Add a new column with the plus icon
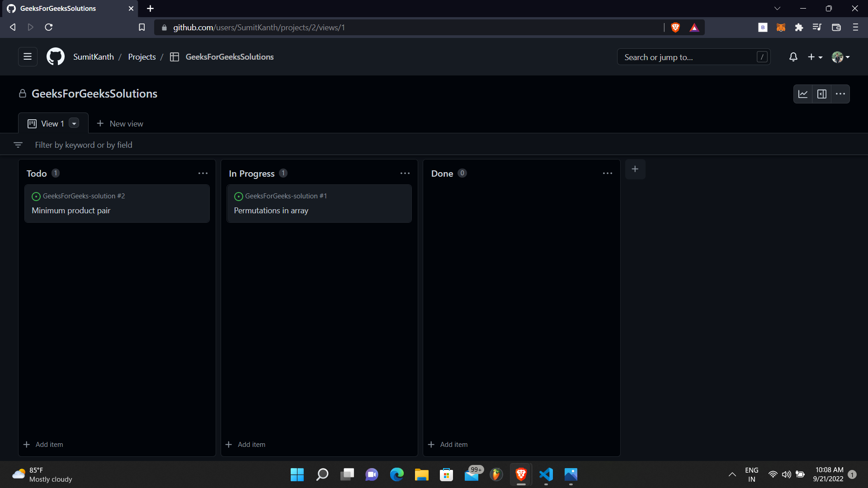868x488 pixels. coord(635,169)
